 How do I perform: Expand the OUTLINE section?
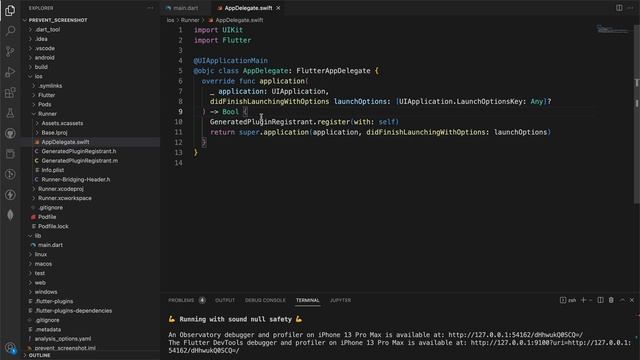39,356
